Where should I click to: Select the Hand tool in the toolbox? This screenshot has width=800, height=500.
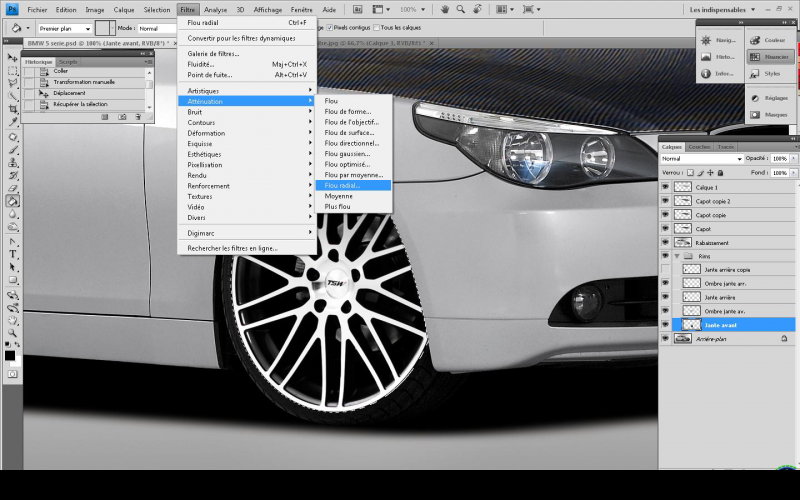pyautogui.click(x=13, y=321)
